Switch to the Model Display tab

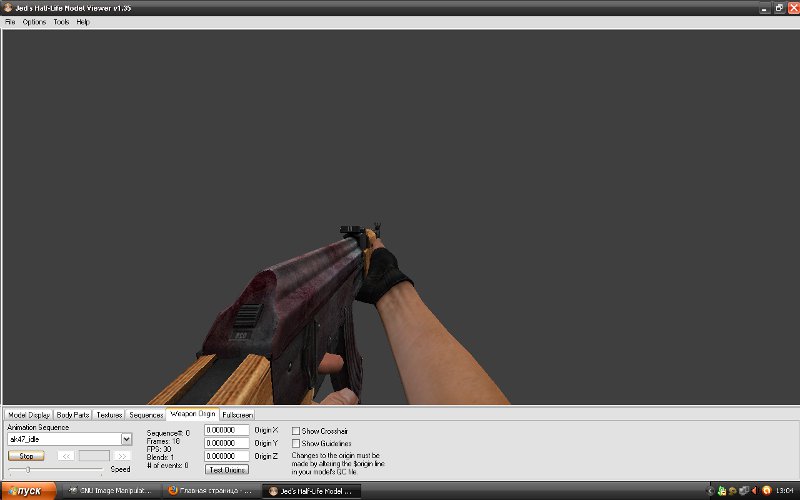29,415
